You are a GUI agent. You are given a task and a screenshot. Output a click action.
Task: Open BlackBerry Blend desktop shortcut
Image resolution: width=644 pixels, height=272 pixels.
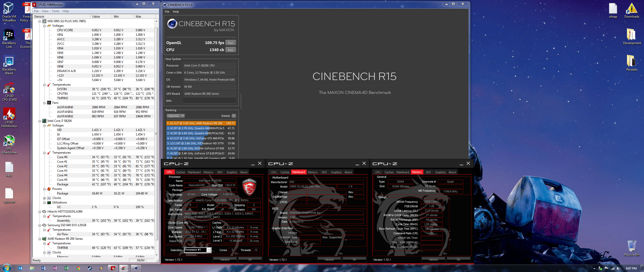pyautogui.click(x=9, y=65)
